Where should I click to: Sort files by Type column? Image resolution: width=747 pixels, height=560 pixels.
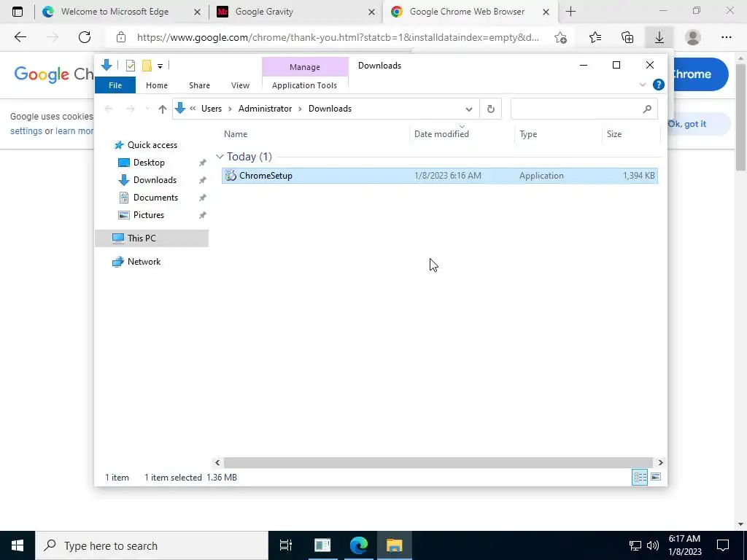pyautogui.click(x=558, y=134)
